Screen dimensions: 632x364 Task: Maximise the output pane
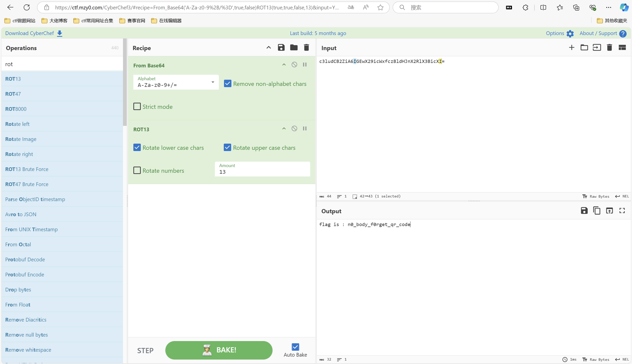click(622, 211)
